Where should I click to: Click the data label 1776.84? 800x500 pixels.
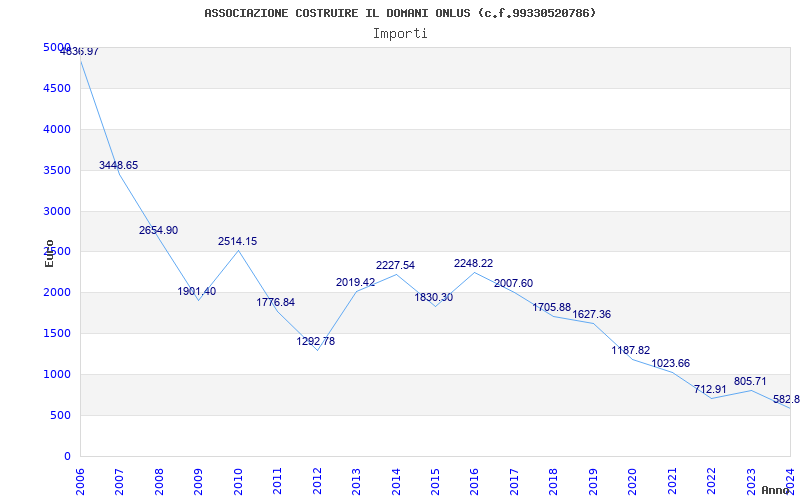[x=276, y=302]
